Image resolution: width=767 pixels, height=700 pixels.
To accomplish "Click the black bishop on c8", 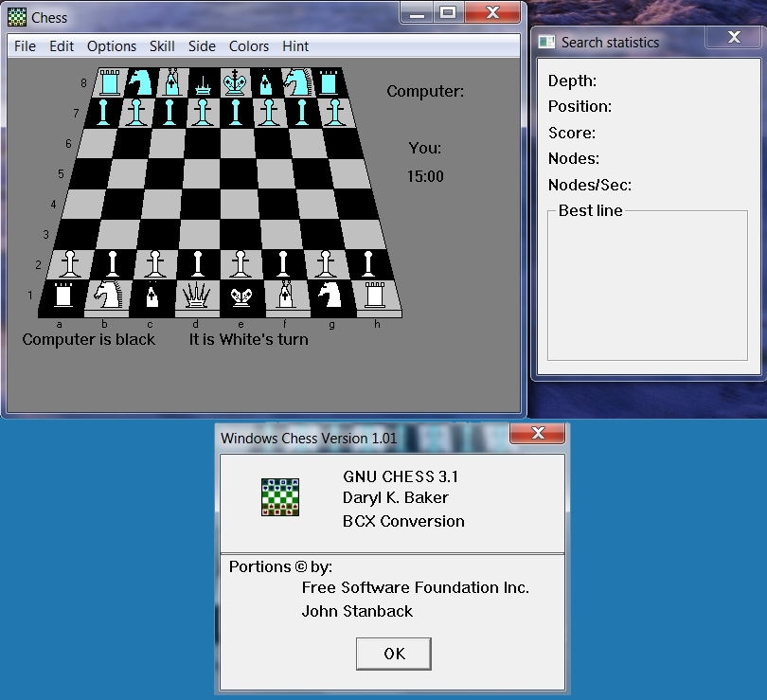I will [171, 81].
